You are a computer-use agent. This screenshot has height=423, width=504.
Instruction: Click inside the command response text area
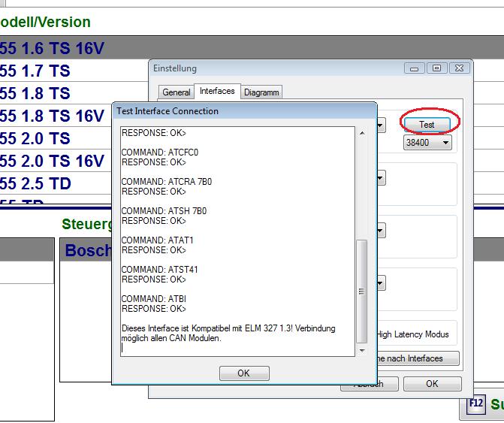click(x=237, y=240)
